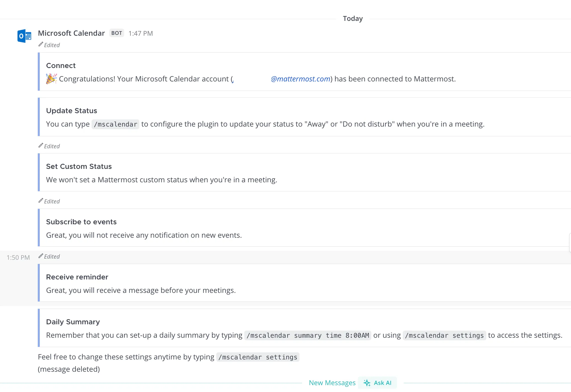
Task: Click the Subscribe to events heading
Action: pyautogui.click(x=81, y=222)
